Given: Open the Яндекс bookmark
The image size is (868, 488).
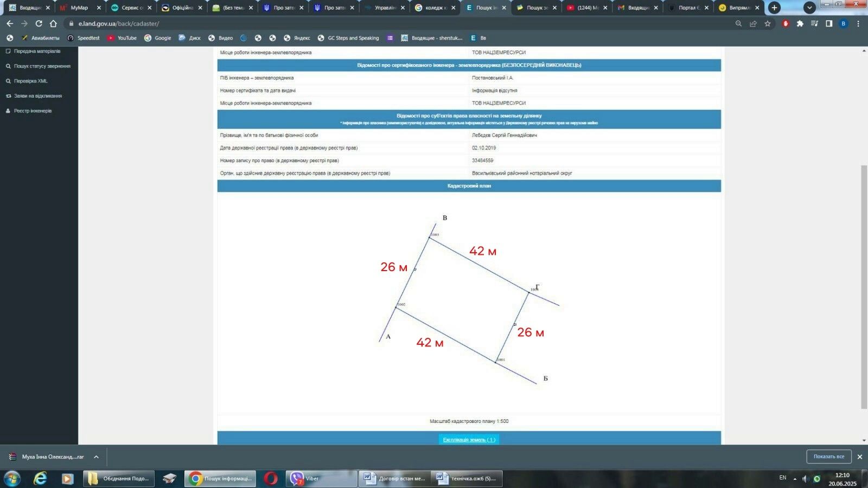Looking at the screenshot, I should (297, 38).
